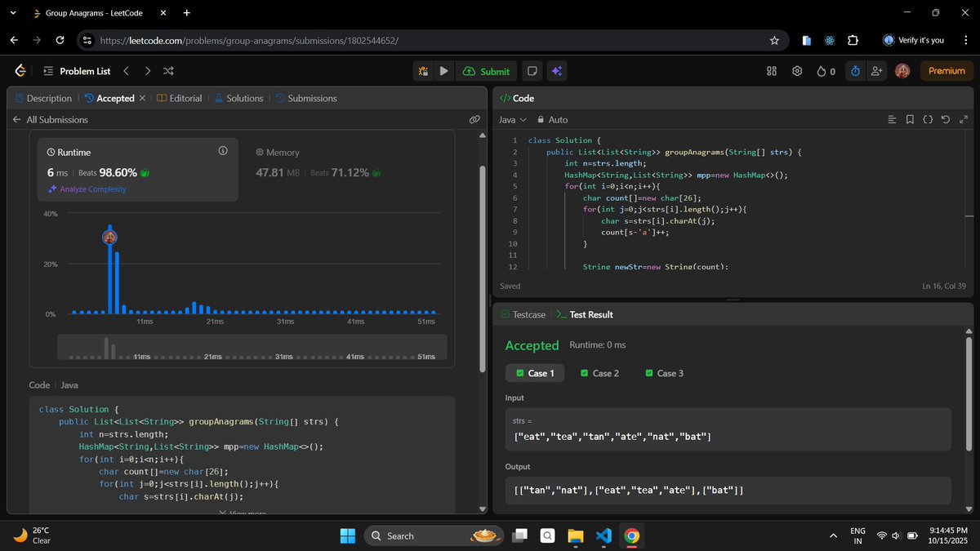Click the LeetCode logo icon
Image resolution: width=980 pixels, height=551 pixels.
click(20, 71)
